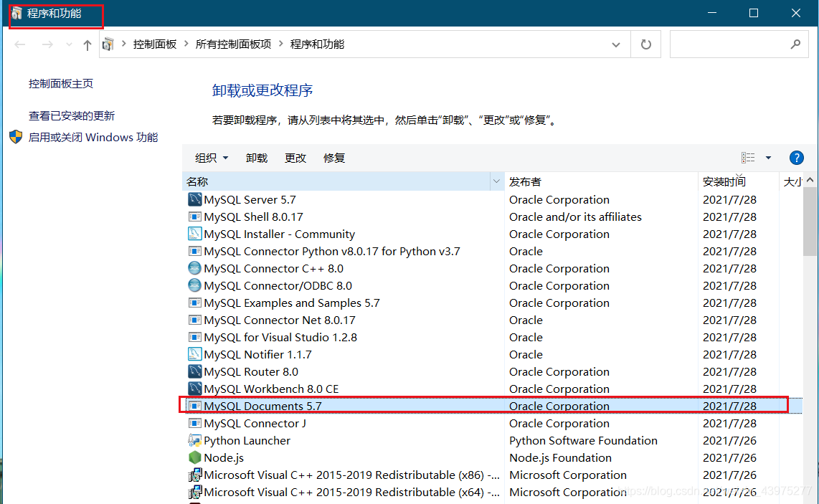
Task: Click the MySQL Server 5.7 icon
Action: coord(194,199)
